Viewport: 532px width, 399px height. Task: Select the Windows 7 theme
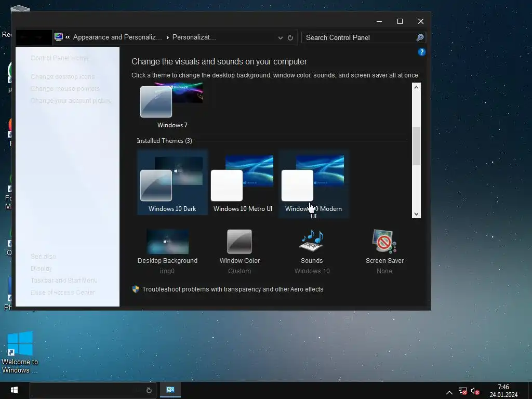tap(172, 106)
